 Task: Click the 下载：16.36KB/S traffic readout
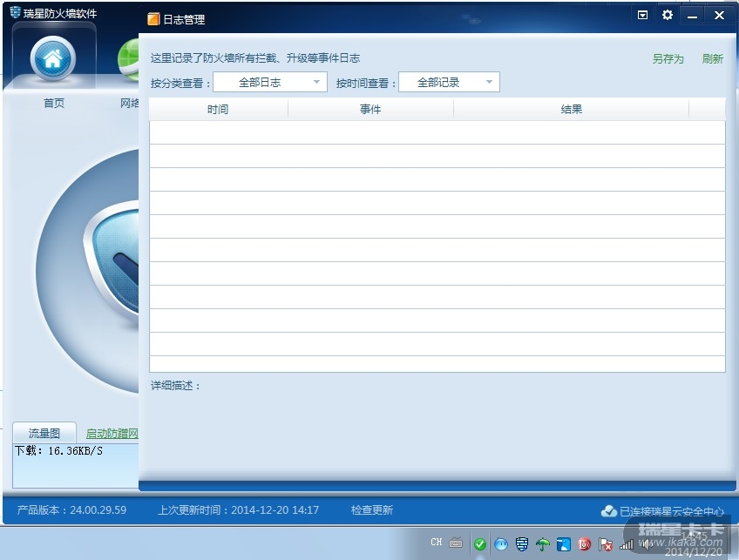58,451
